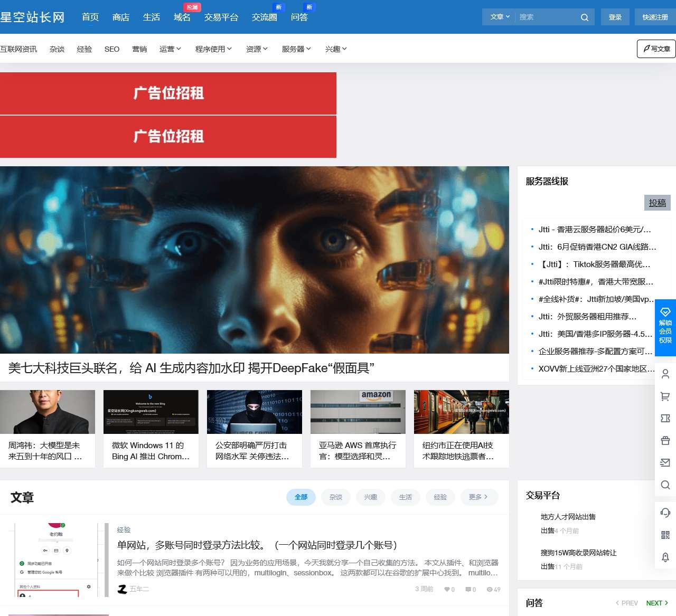
Task: Go to the 商店 navigation tab
Action: click(120, 17)
